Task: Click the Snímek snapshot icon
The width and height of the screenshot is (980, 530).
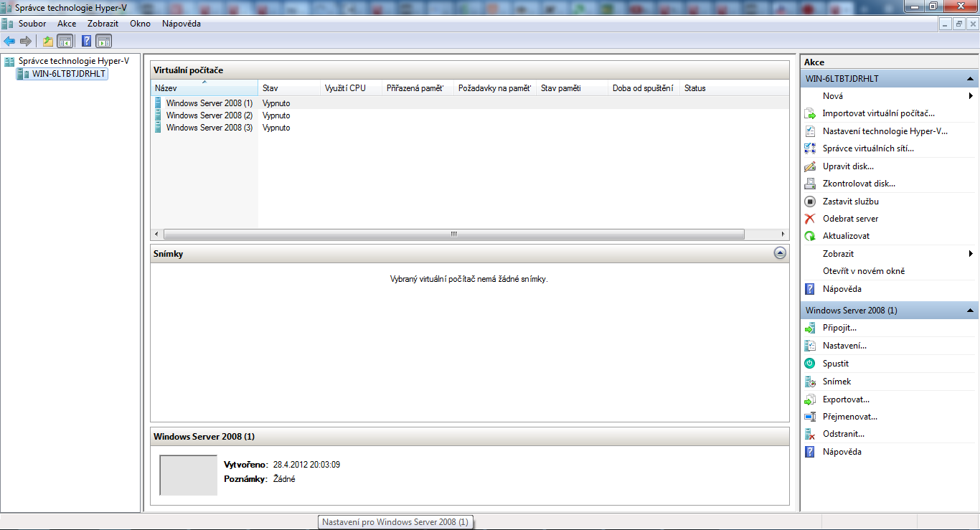Action: pos(810,382)
